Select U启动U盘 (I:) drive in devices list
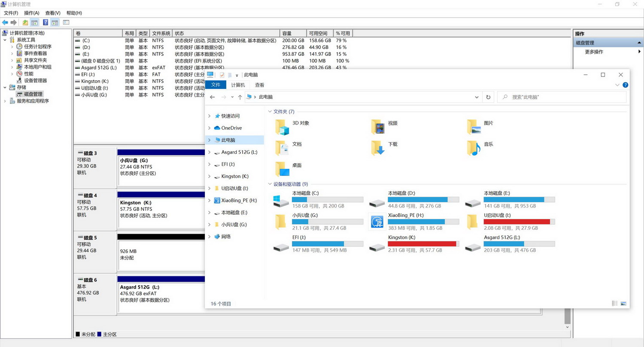The image size is (644, 347). (510, 222)
